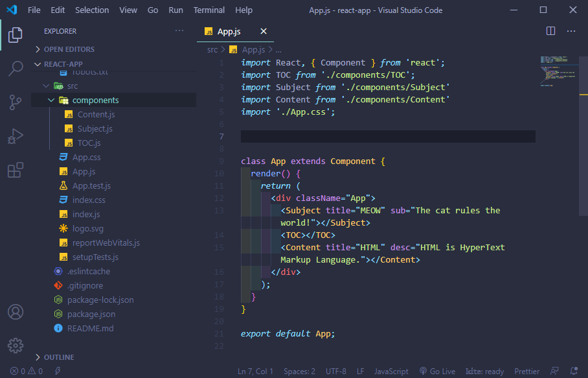Viewport: 588px width, 378px height.
Task: Open the View menu
Action: pyautogui.click(x=128, y=10)
